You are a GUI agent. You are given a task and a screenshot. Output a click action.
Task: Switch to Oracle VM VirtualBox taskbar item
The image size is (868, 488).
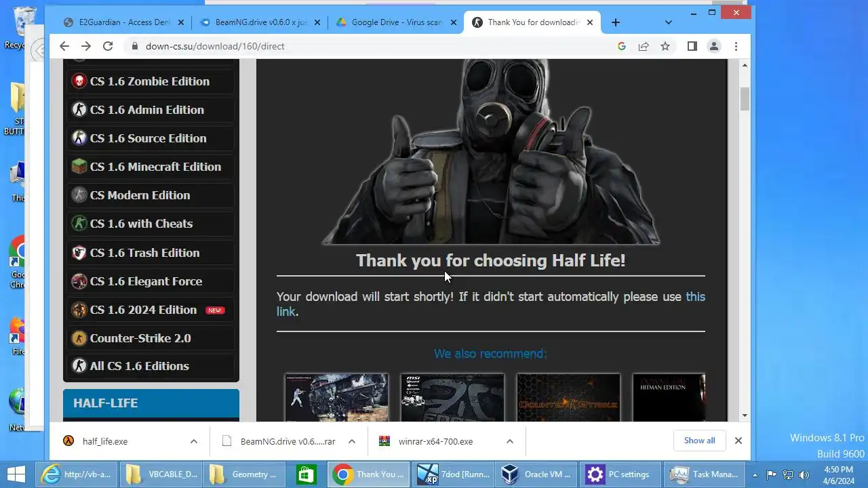click(538, 474)
